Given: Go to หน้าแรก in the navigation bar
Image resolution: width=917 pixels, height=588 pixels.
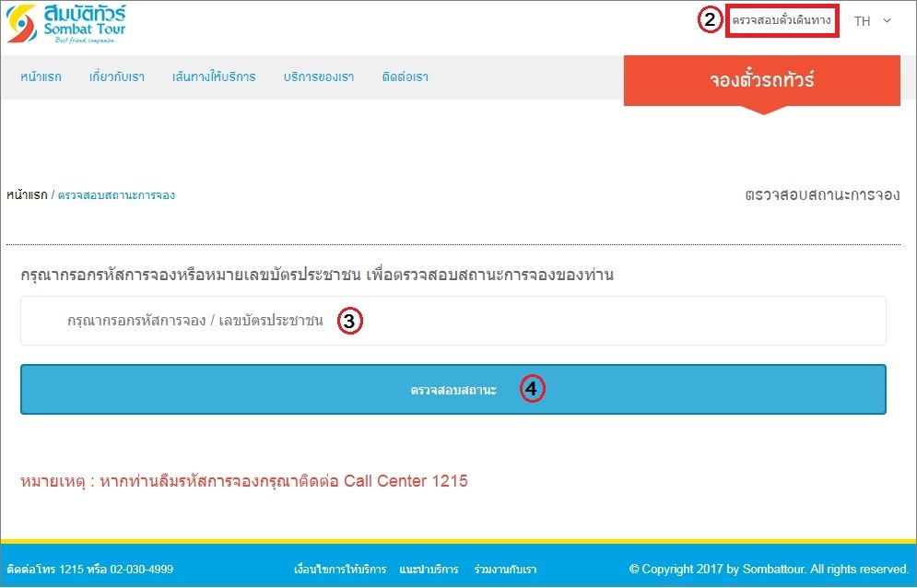Looking at the screenshot, I should [x=41, y=76].
